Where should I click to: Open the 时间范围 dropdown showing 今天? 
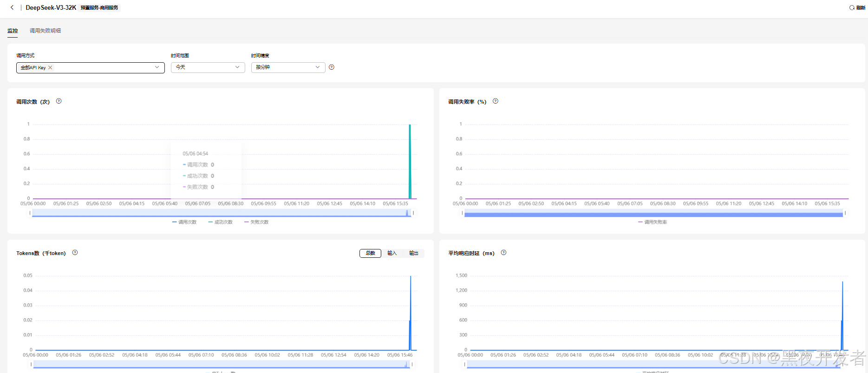(x=208, y=67)
